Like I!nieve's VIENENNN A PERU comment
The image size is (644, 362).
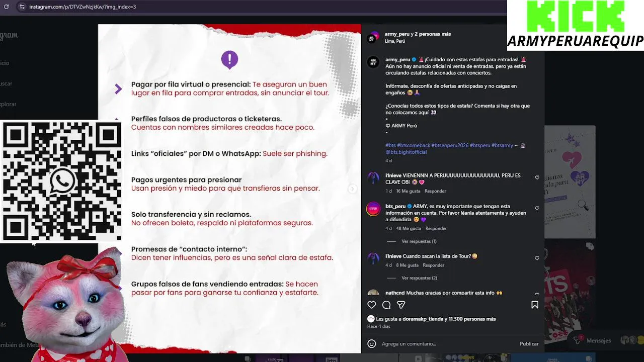(537, 177)
